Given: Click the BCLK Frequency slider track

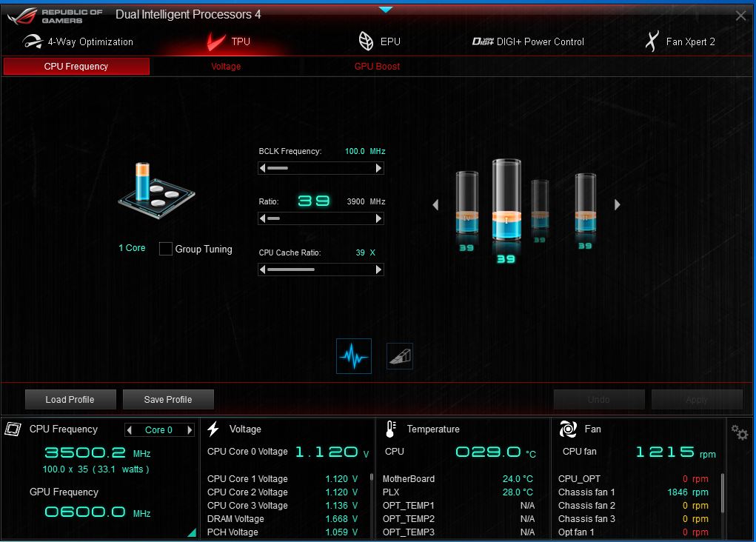Looking at the screenshot, I should pyautogui.click(x=321, y=168).
